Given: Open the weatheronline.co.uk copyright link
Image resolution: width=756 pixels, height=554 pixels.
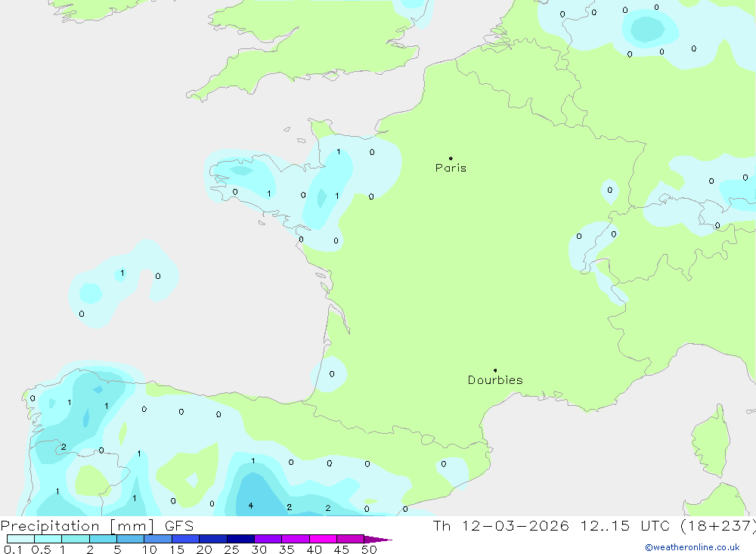Looking at the screenshot, I should 692,547.
